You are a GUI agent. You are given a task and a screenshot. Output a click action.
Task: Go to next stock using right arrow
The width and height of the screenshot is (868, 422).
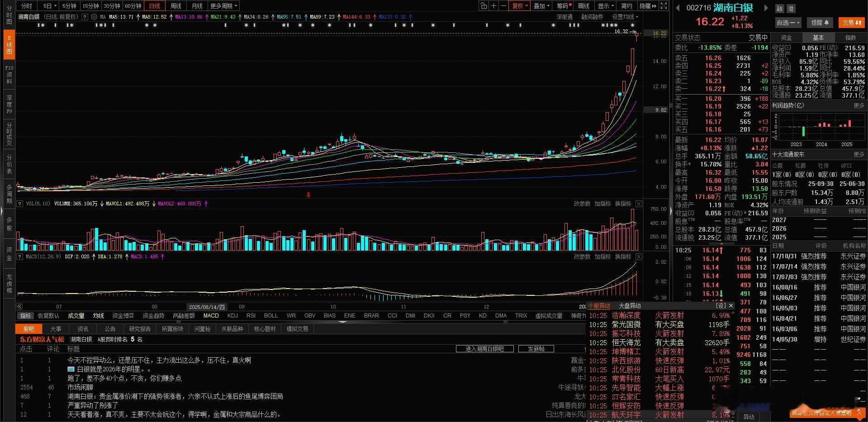tap(766, 8)
